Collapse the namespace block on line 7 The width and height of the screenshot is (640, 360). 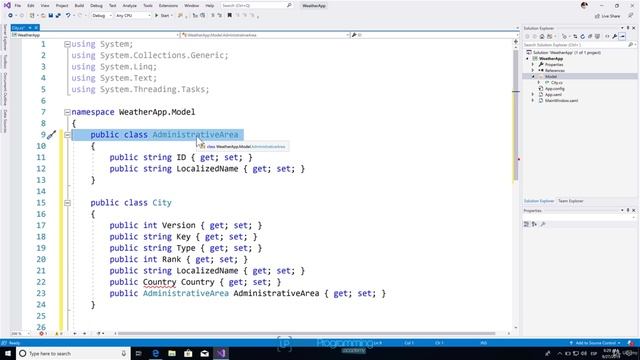pos(67,112)
